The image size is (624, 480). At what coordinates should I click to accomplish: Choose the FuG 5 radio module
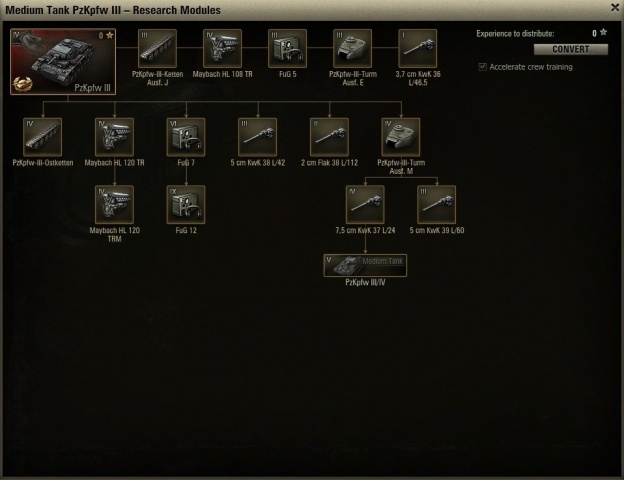[x=287, y=48]
